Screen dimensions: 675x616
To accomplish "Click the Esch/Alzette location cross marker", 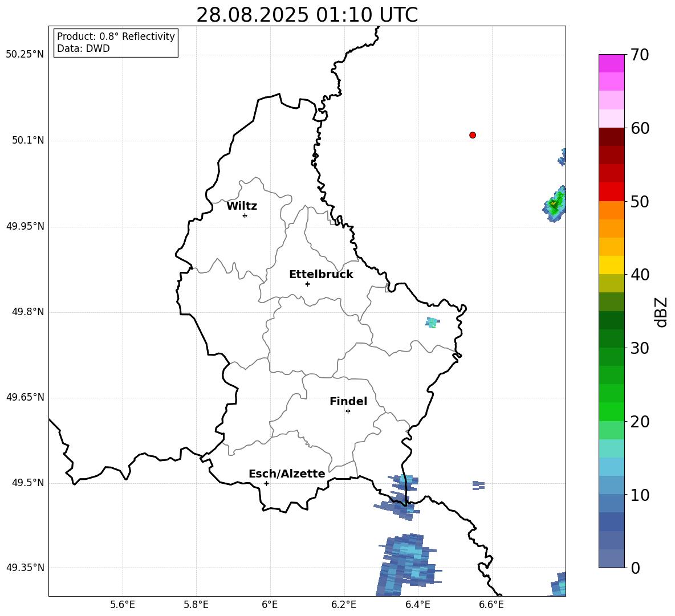I will [x=266, y=483].
